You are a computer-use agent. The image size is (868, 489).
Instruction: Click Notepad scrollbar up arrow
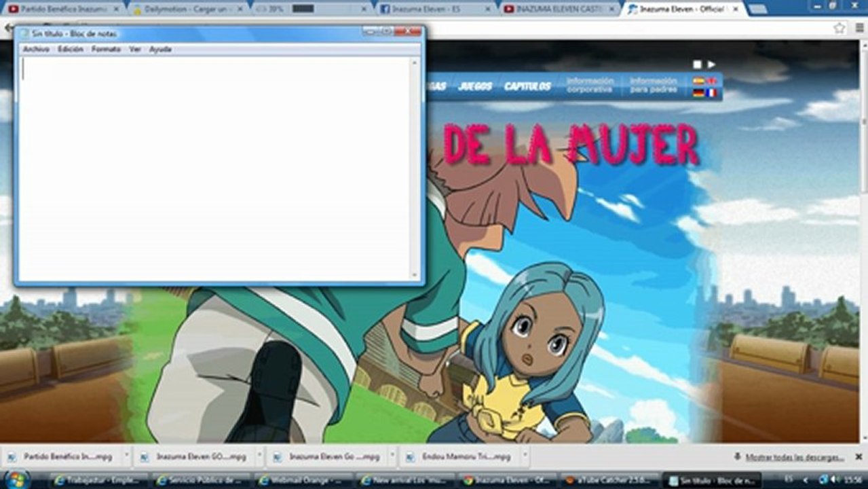(x=415, y=62)
